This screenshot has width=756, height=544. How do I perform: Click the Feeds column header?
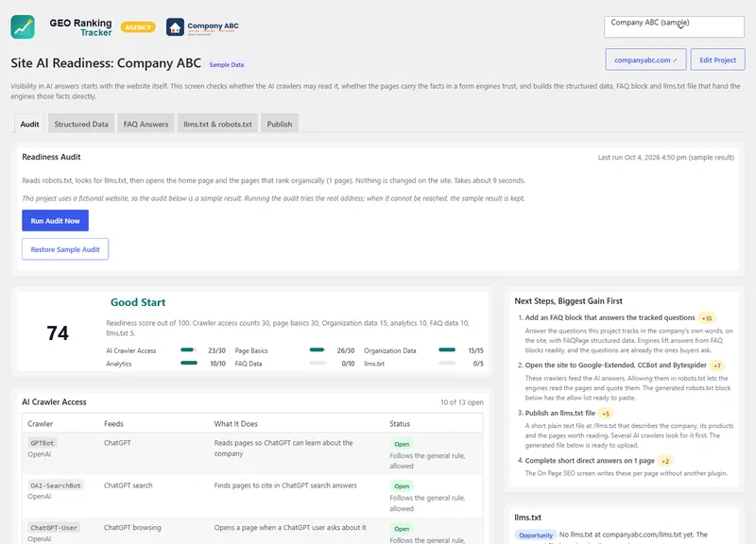(113, 424)
